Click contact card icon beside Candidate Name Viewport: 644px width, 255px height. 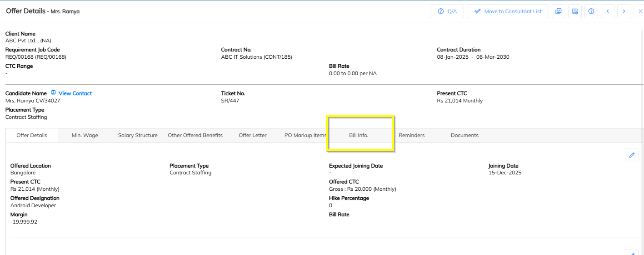click(x=53, y=93)
